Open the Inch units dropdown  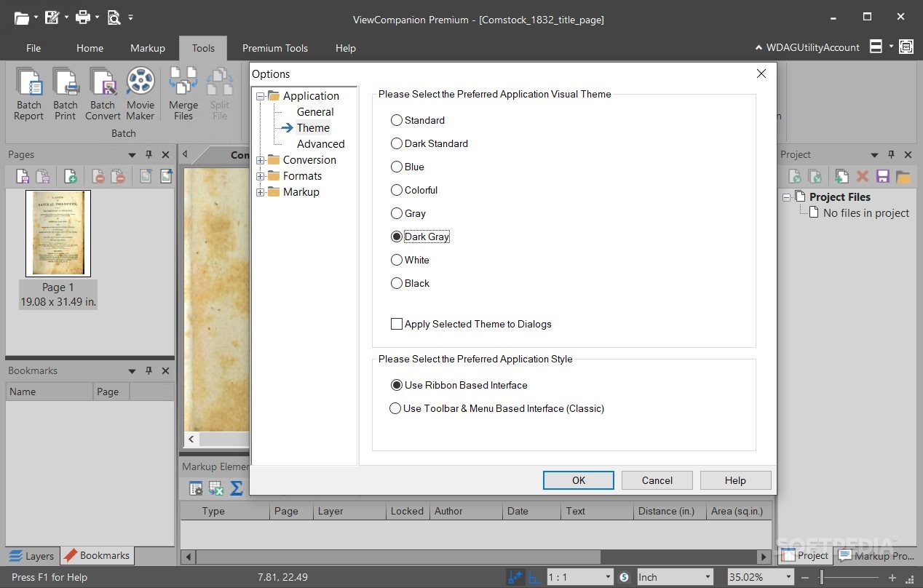(x=707, y=577)
